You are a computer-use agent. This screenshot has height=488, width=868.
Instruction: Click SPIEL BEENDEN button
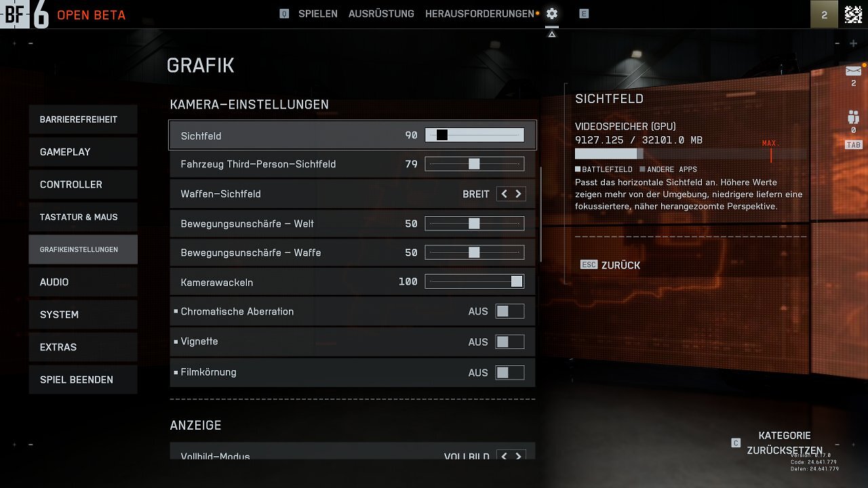pyautogui.click(x=83, y=380)
